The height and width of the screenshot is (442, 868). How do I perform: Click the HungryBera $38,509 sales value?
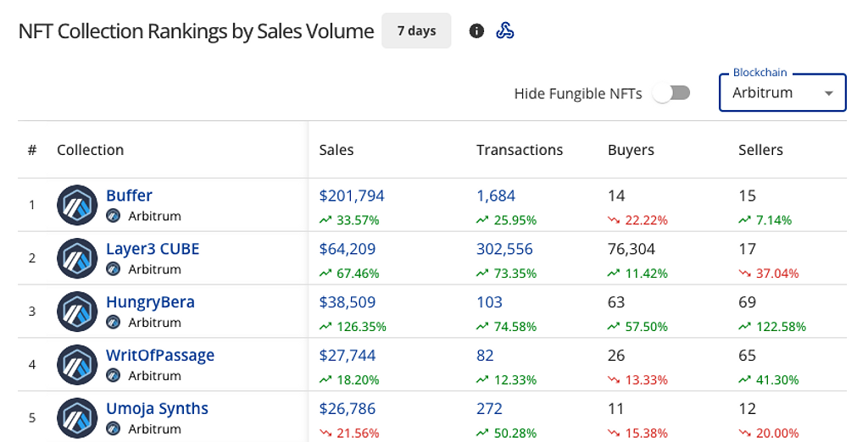point(348,302)
